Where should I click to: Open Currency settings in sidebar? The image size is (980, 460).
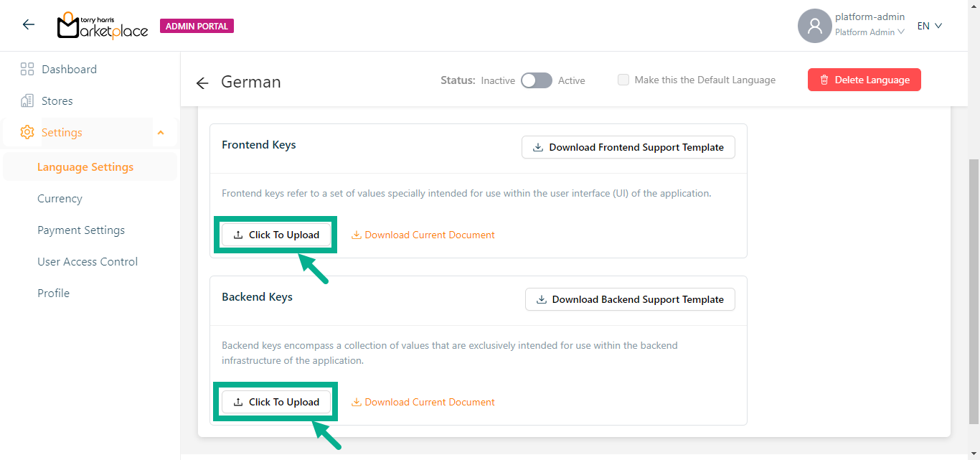coord(60,199)
